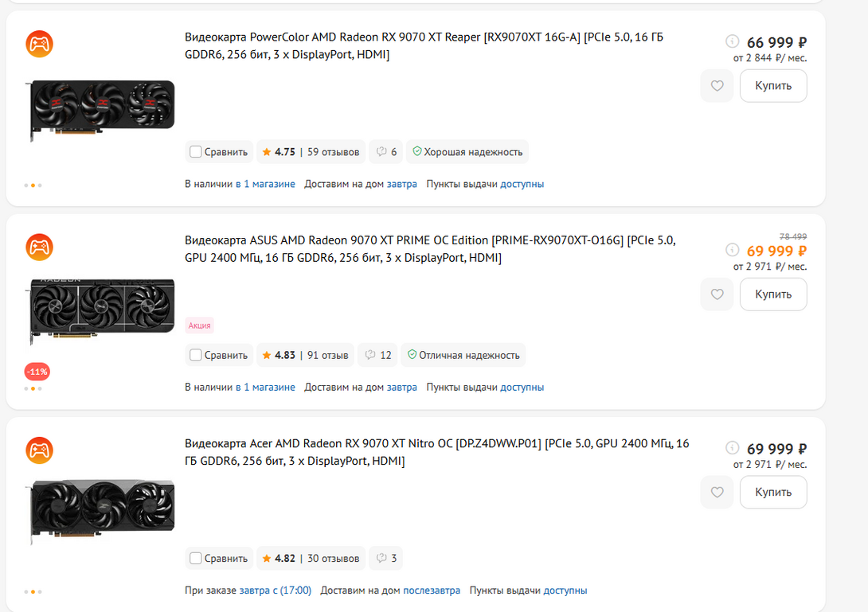868x612 pixels.
Task: Tick Сравнить checkbox for ASUS PRIME OC
Action: click(195, 355)
